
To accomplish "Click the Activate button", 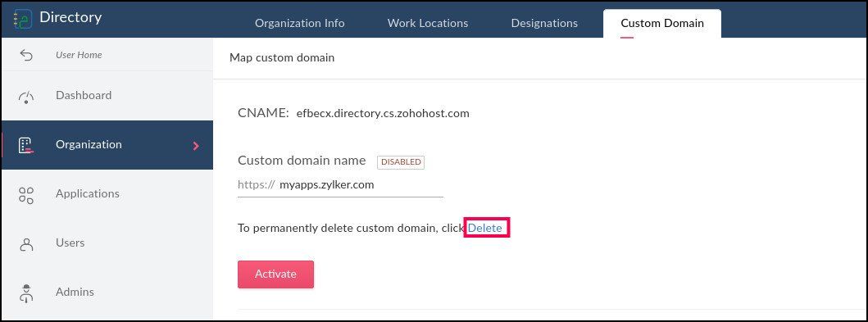I will (x=275, y=274).
